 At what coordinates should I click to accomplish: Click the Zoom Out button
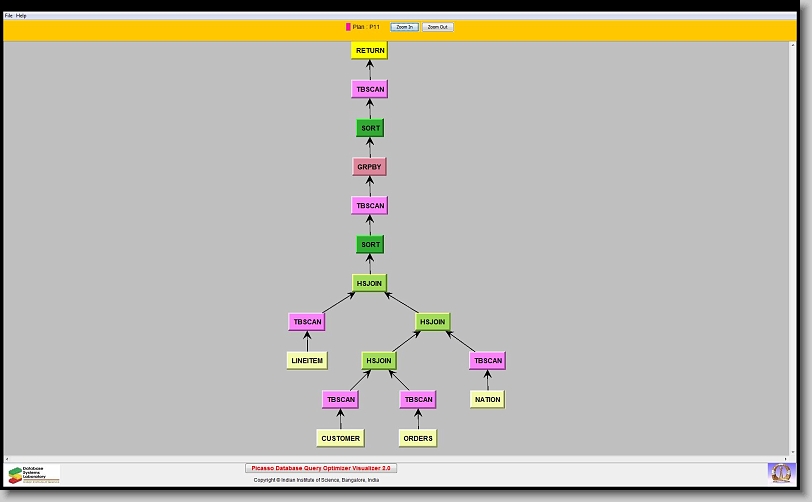click(437, 27)
